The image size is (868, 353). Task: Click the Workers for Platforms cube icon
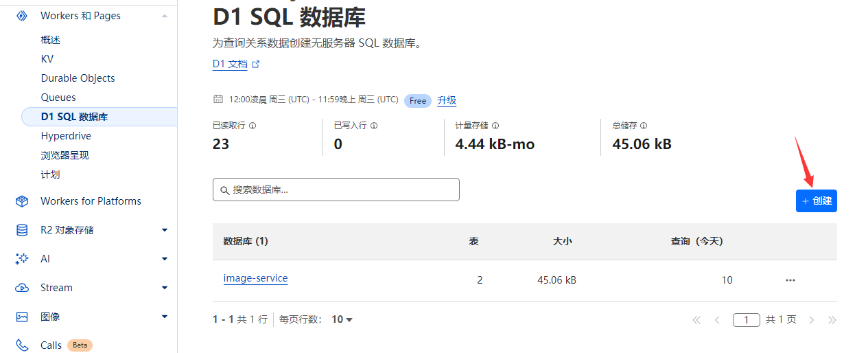pos(22,201)
